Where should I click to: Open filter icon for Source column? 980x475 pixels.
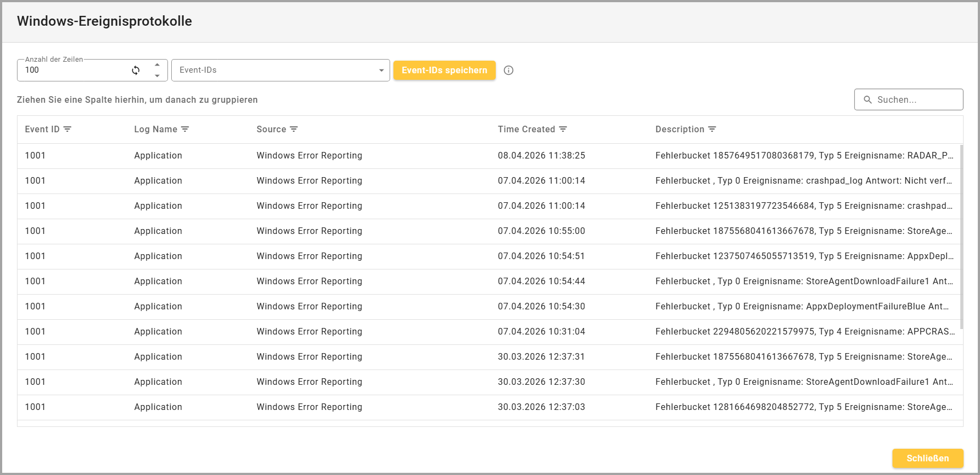click(294, 129)
